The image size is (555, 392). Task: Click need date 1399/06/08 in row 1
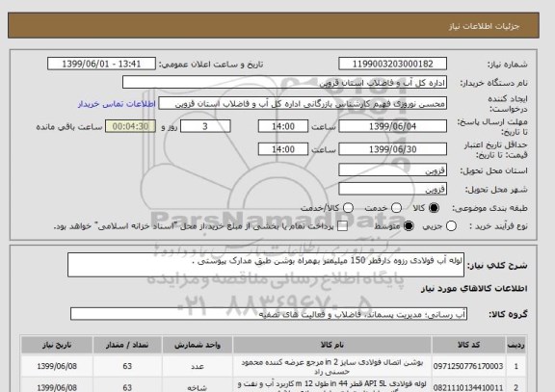coord(57,366)
